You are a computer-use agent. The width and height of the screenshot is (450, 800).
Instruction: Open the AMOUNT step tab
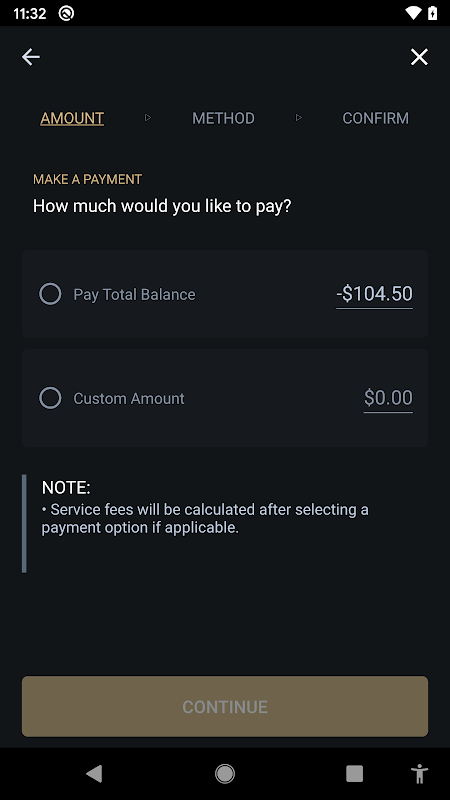(x=72, y=118)
